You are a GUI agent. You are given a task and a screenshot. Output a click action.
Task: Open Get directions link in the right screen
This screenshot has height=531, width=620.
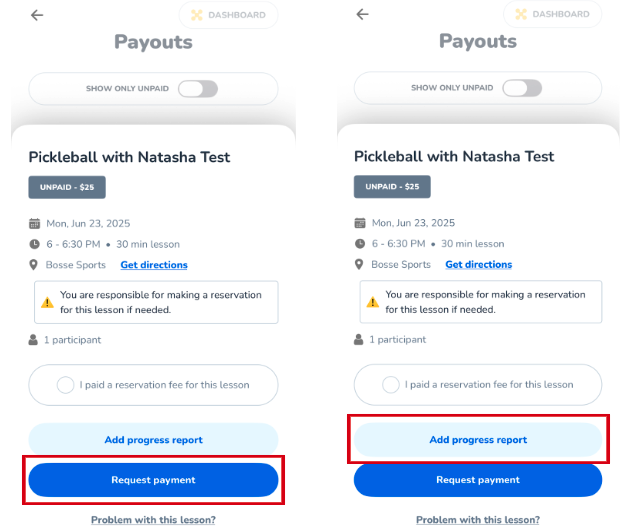point(478,265)
